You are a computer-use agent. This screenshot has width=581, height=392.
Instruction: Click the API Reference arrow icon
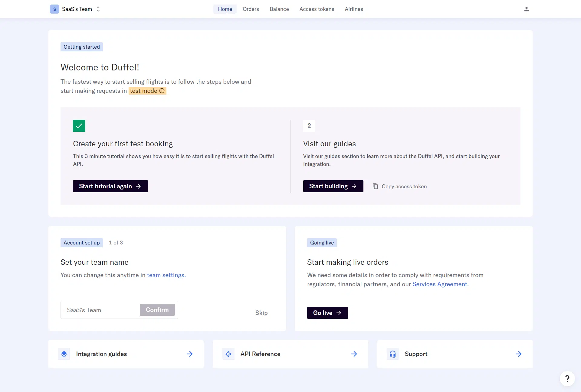(x=354, y=354)
